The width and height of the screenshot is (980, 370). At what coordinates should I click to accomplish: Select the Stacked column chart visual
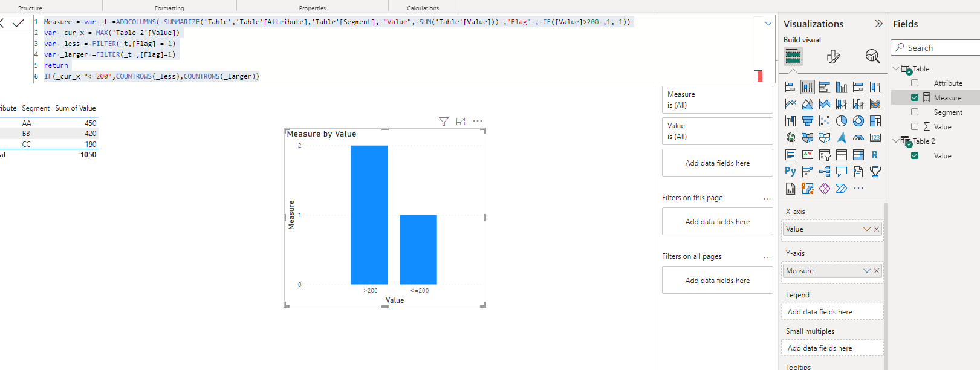(x=807, y=87)
